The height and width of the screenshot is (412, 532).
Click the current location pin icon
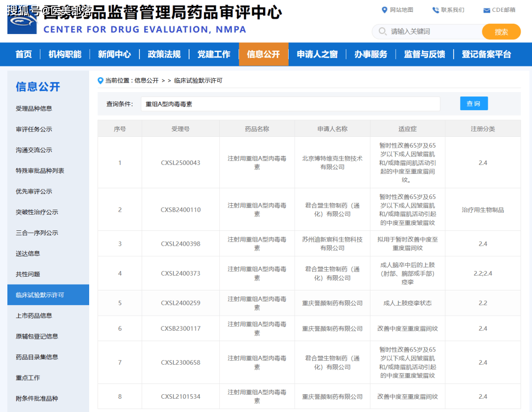point(100,80)
